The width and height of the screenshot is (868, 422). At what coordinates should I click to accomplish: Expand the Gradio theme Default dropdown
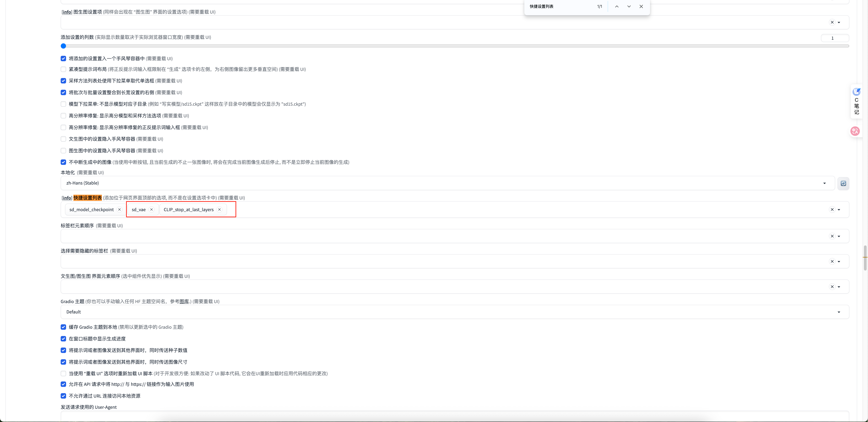click(x=839, y=312)
